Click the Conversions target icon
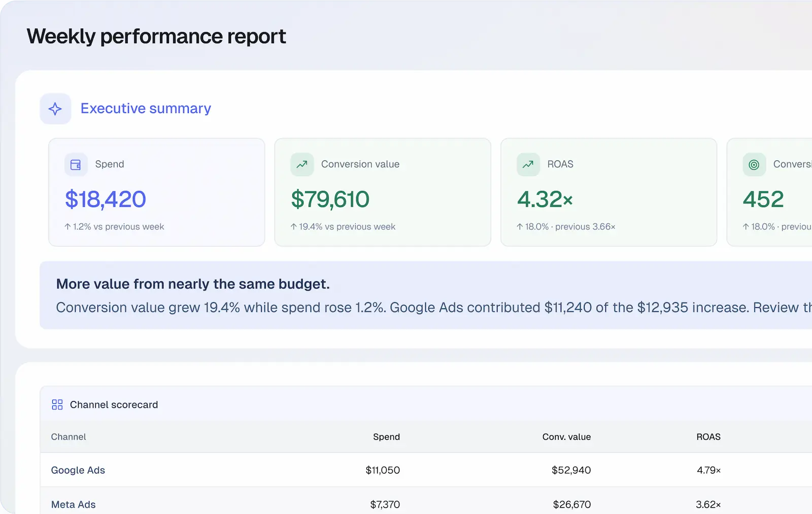The width and height of the screenshot is (812, 514). 754,165
